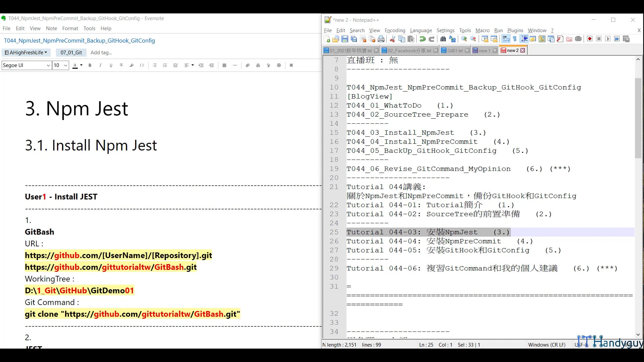
Task: Apply the highlighter tool in Evernote
Action: pos(131,65)
